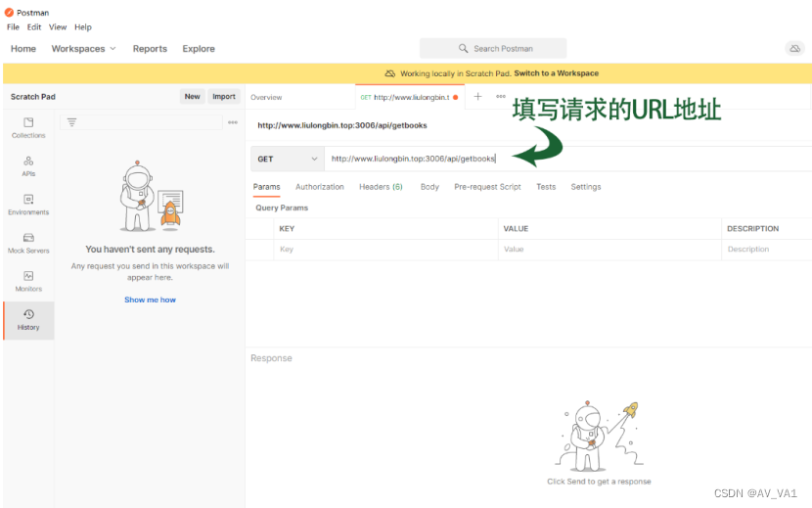Click the Postman logo in title bar
Viewport: 812px width, 508px height.
pyautogui.click(x=9, y=12)
